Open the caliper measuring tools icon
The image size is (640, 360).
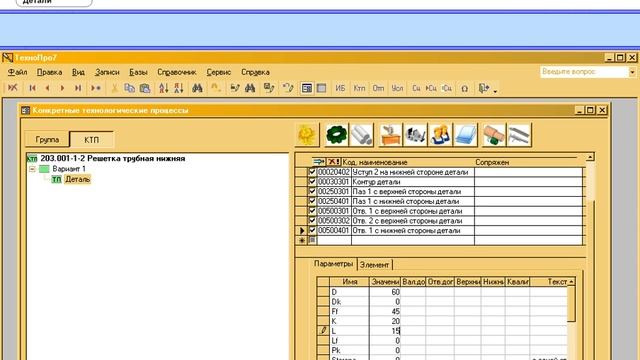519,135
